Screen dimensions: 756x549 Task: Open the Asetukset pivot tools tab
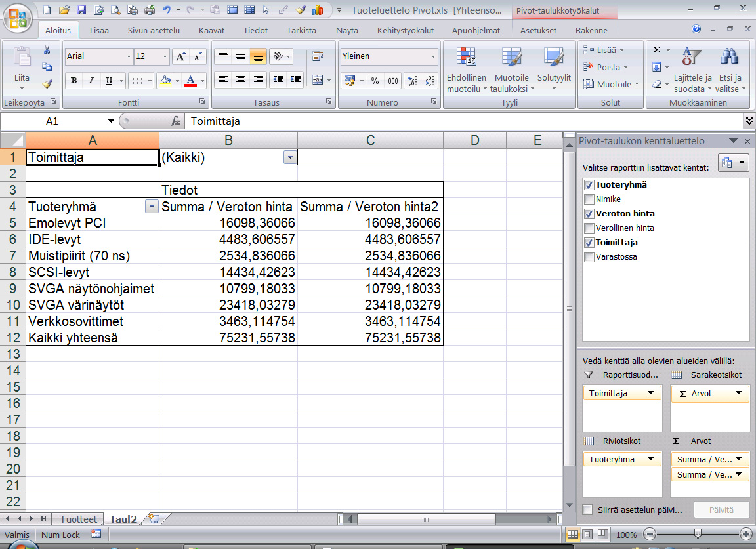(x=538, y=30)
